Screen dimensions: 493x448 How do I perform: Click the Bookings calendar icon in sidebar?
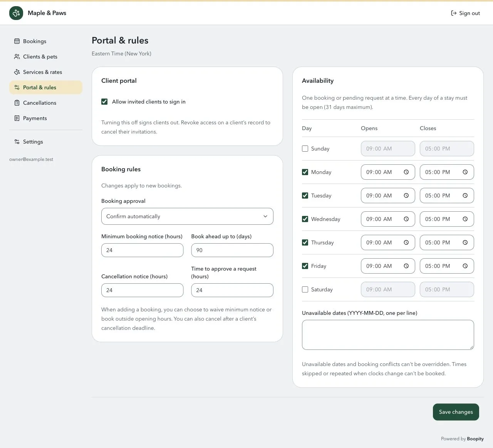(x=17, y=41)
